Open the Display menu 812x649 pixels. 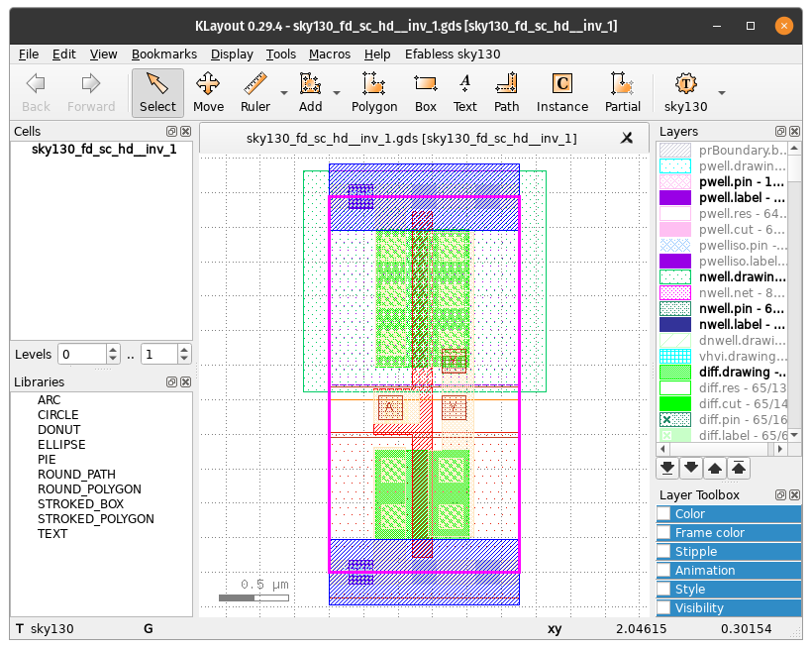(232, 54)
